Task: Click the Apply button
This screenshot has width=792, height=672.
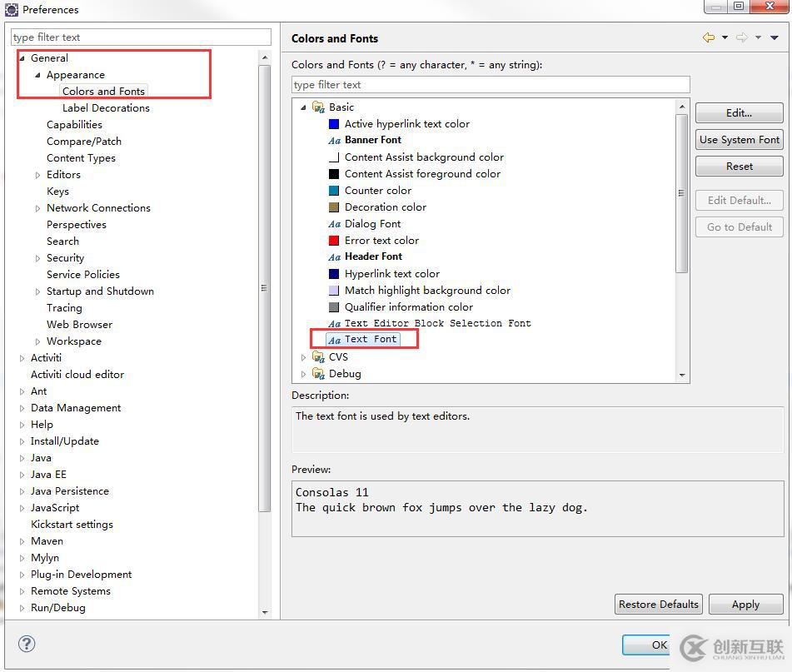Action: point(745,605)
